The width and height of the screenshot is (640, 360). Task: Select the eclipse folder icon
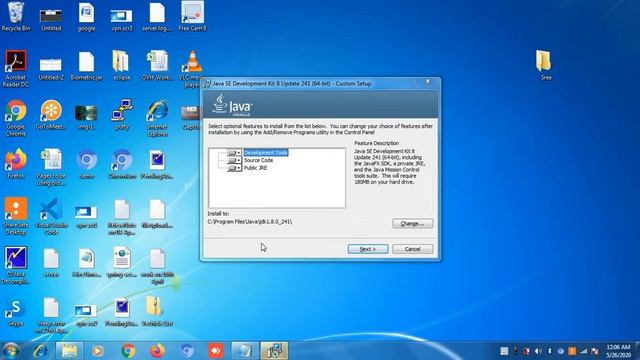coord(122,65)
